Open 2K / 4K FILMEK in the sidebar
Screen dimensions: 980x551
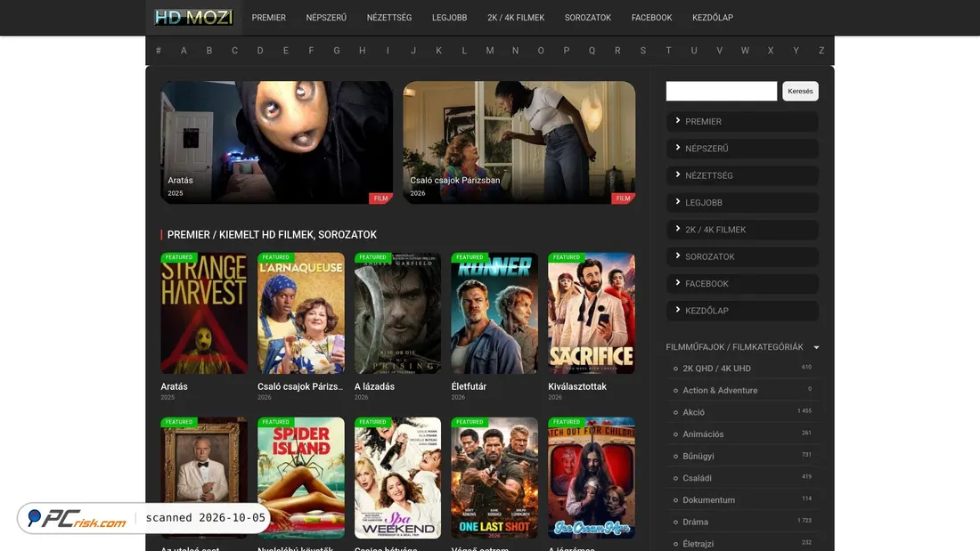point(742,230)
